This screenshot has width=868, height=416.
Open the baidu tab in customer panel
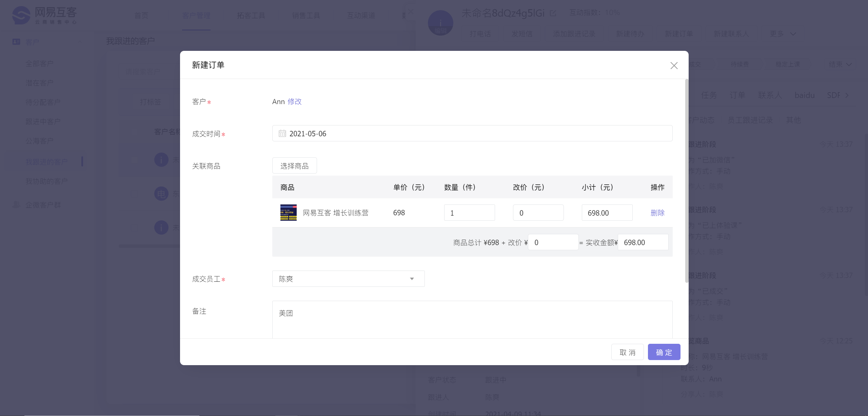[804, 95]
